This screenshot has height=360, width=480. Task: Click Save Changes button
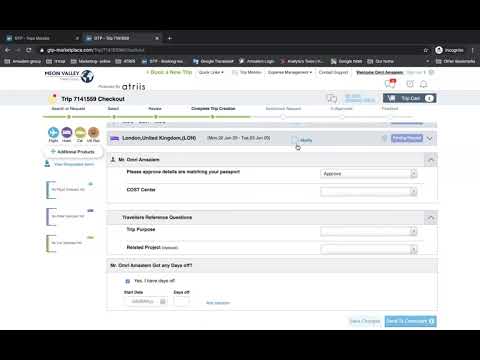click(x=365, y=321)
